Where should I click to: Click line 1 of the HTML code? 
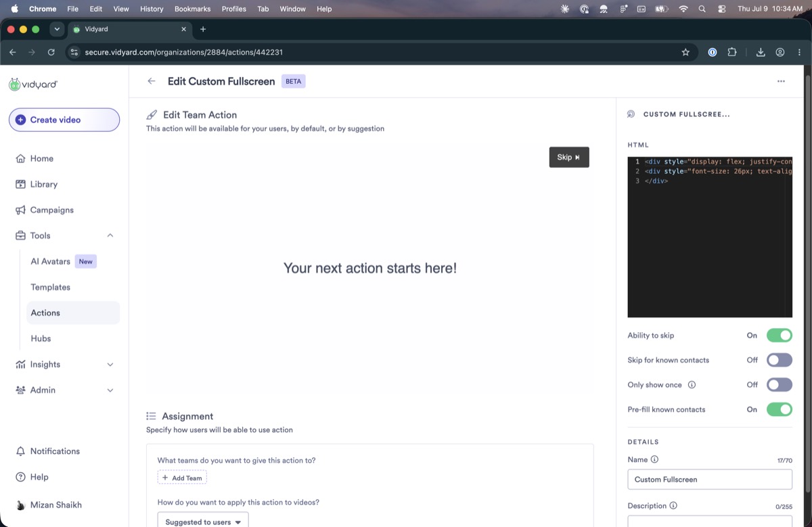tap(717, 162)
